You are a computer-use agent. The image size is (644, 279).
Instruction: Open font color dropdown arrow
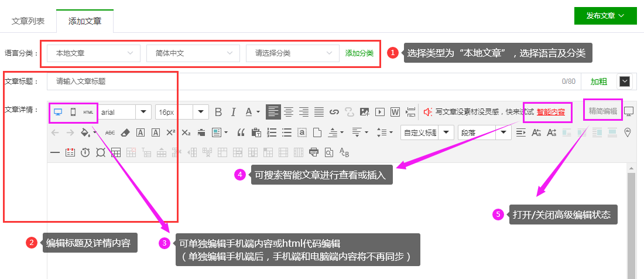258,112
